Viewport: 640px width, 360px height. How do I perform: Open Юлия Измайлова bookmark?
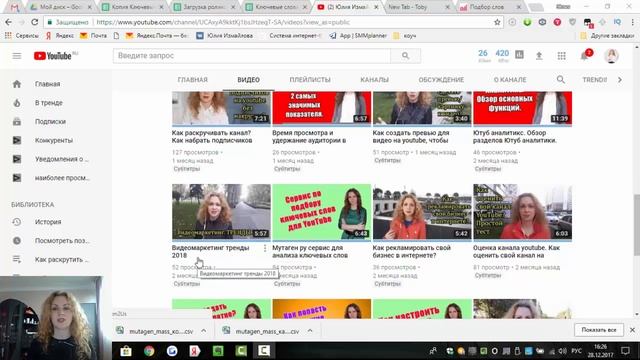tap(224, 36)
